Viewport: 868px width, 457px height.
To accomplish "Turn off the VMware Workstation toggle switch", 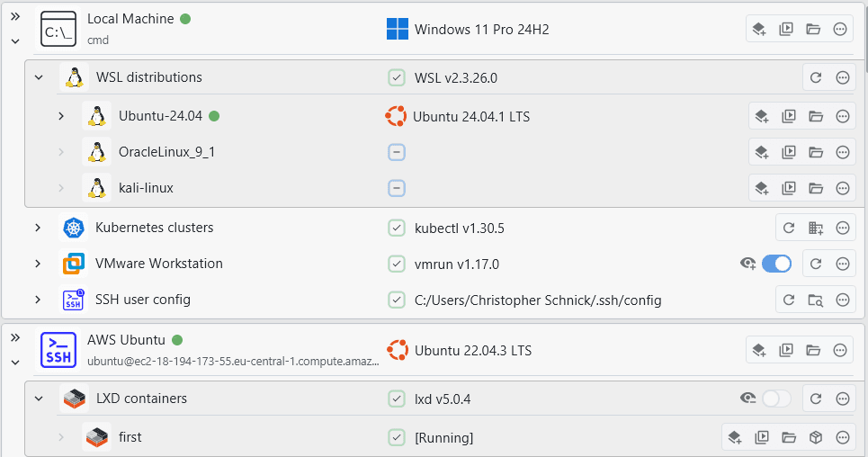I will click(x=775, y=264).
